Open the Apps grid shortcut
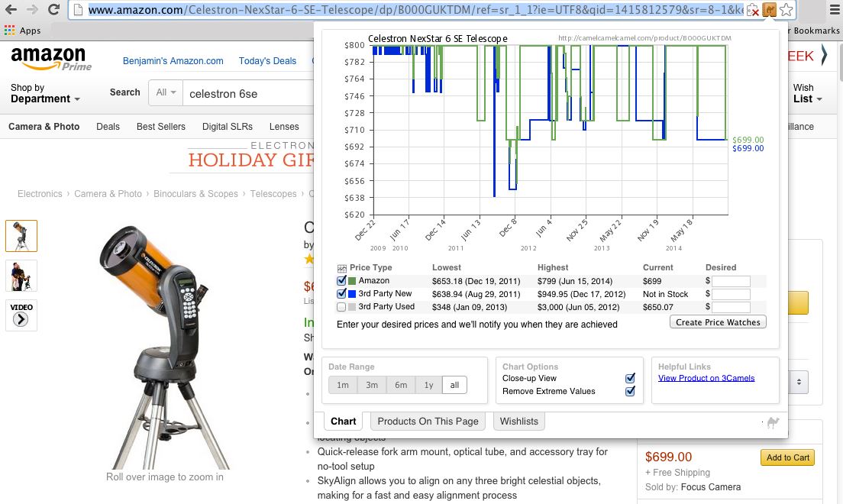843x504 pixels. pyautogui.click(x=22, y=31)
